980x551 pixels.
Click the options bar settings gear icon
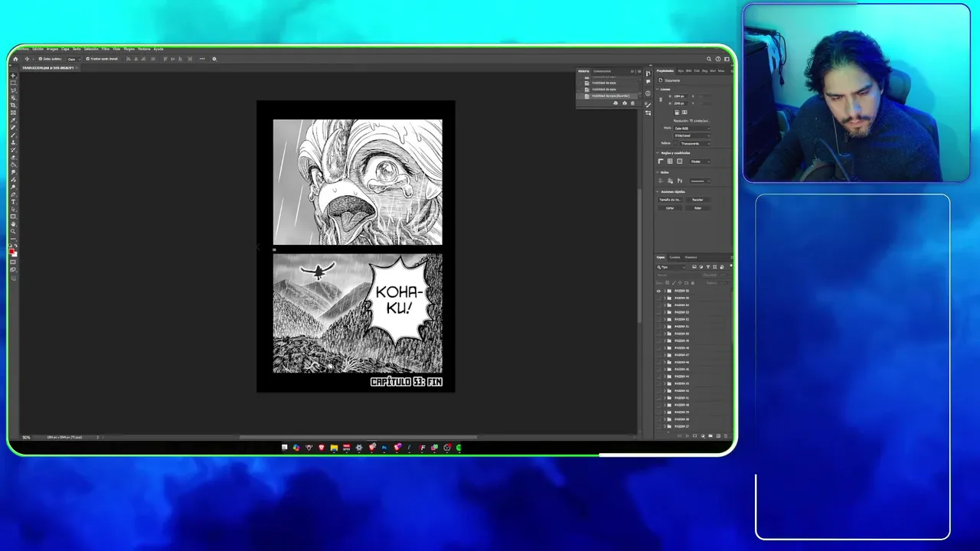(214, 59)
